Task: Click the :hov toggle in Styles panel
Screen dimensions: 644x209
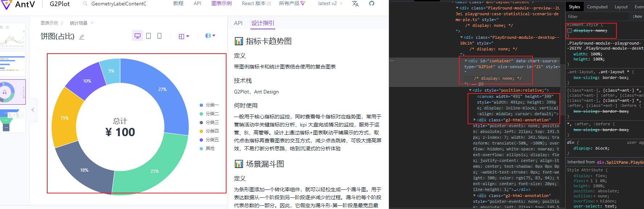Action: click(637, 16)
